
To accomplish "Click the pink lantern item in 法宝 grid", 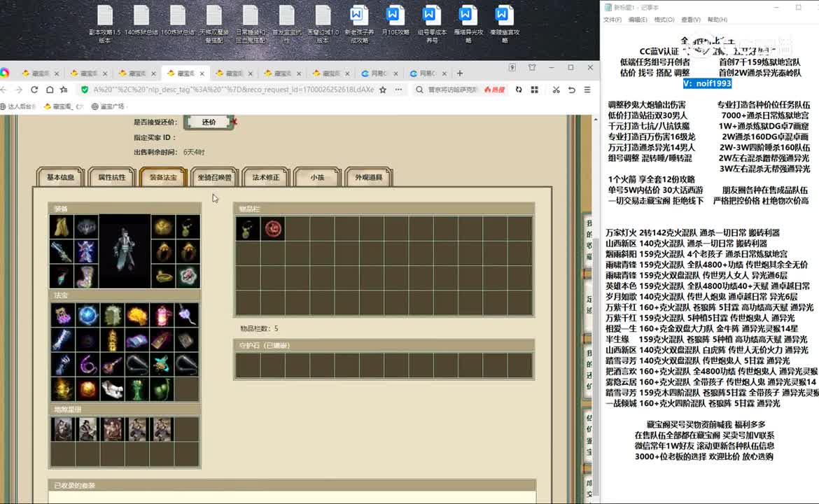I will [x=162, y=315].
